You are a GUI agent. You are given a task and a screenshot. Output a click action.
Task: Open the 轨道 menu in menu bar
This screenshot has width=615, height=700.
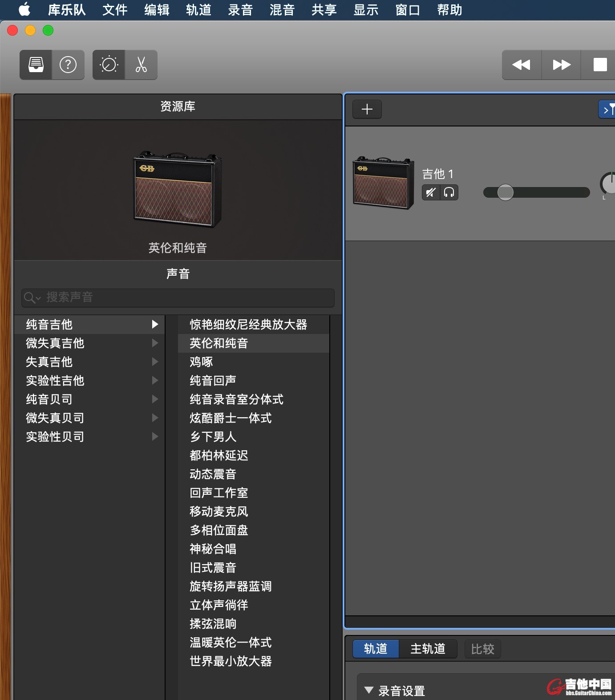[198, 10]
